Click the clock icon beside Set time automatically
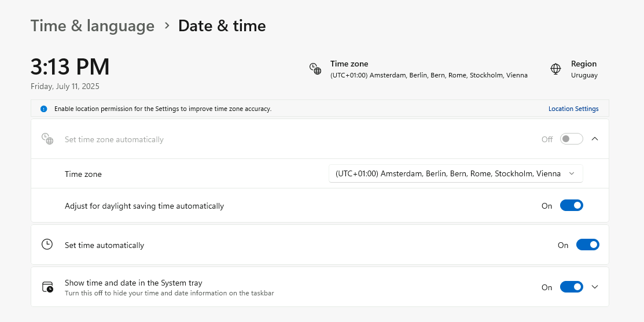This screenshot has height=322, width=644. [47, 245]
